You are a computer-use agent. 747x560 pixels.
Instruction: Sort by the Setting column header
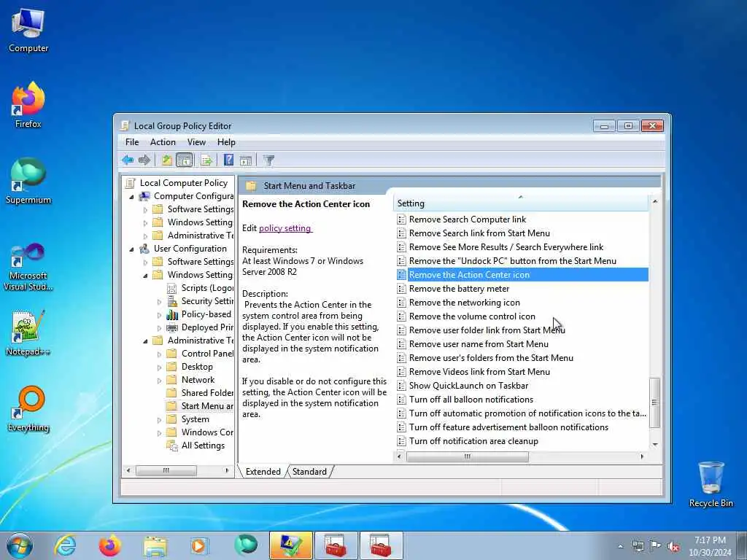(521, 203)
